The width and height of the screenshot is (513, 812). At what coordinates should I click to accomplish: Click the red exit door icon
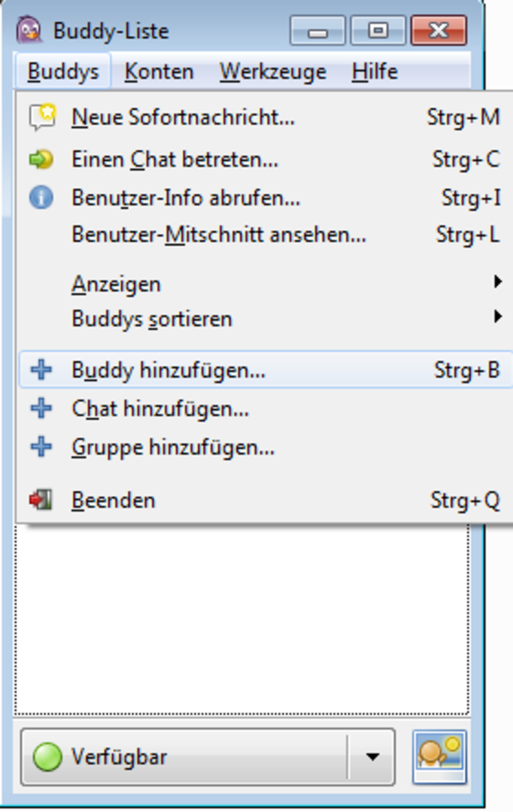coord(41,500)
